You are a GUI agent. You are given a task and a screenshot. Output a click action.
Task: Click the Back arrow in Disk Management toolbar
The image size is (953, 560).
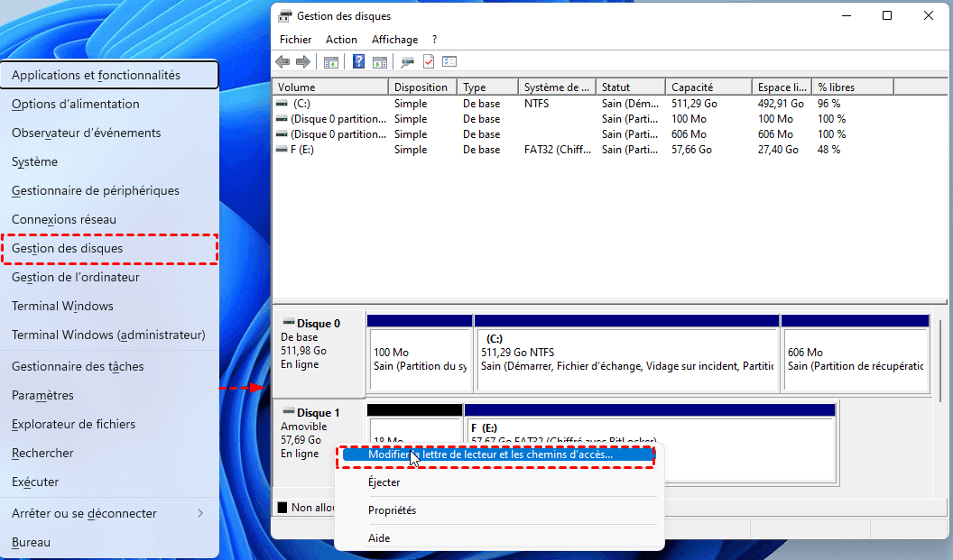pos(282,61)
